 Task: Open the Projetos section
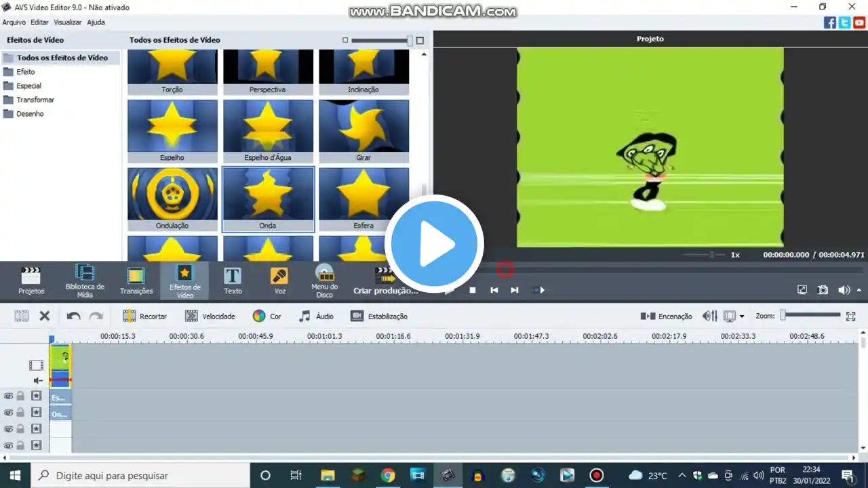pyautogui.click(x=31, y=281)
